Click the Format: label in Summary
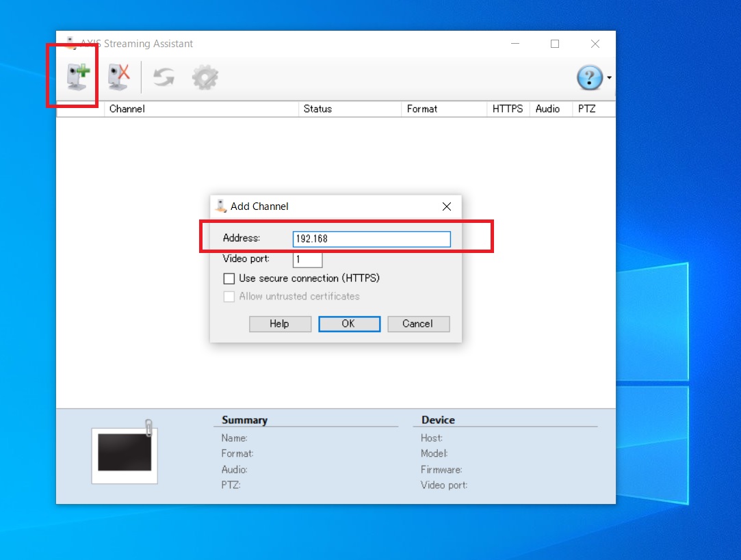 click(x=237, y=454)
